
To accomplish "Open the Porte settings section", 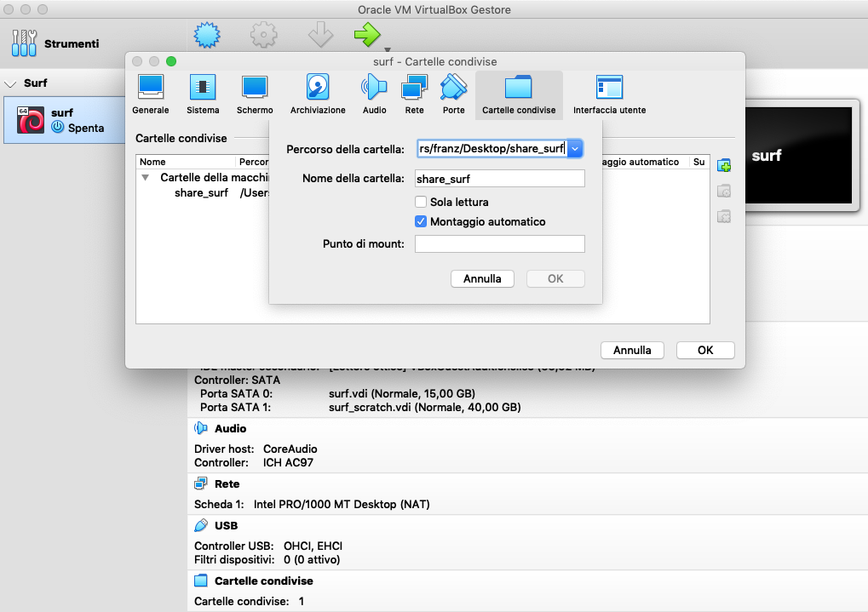I will click(453, 94).
